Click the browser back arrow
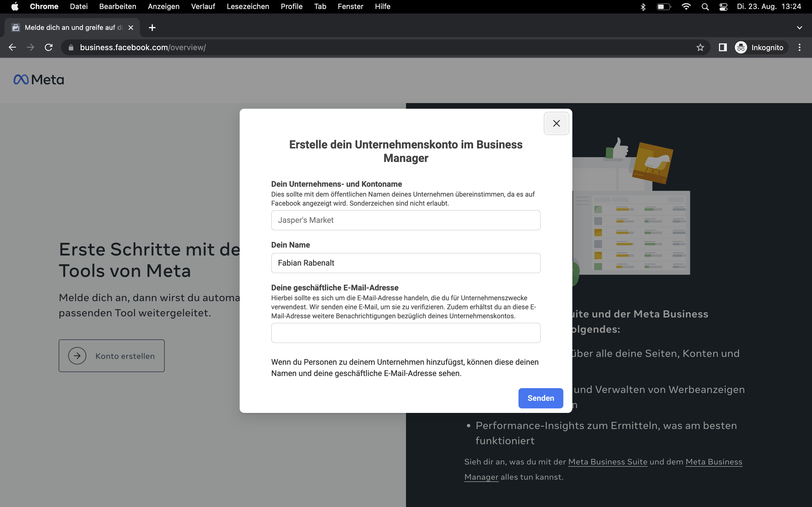812x507 pixels. point(12,47)
